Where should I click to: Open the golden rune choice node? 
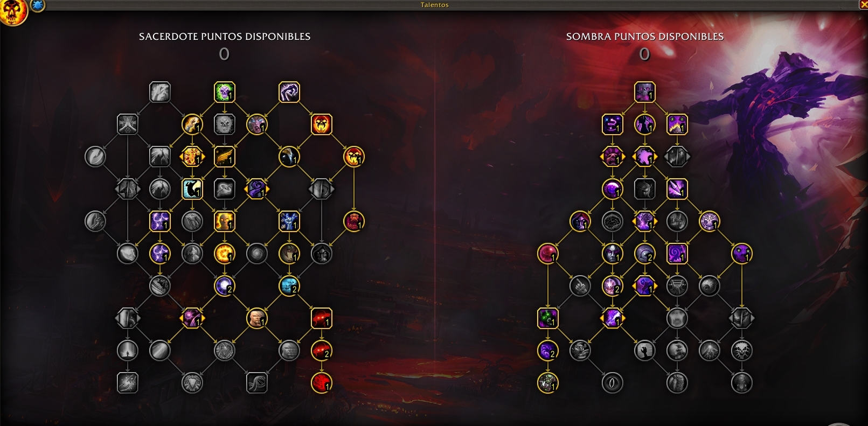[x=192, y=157]
